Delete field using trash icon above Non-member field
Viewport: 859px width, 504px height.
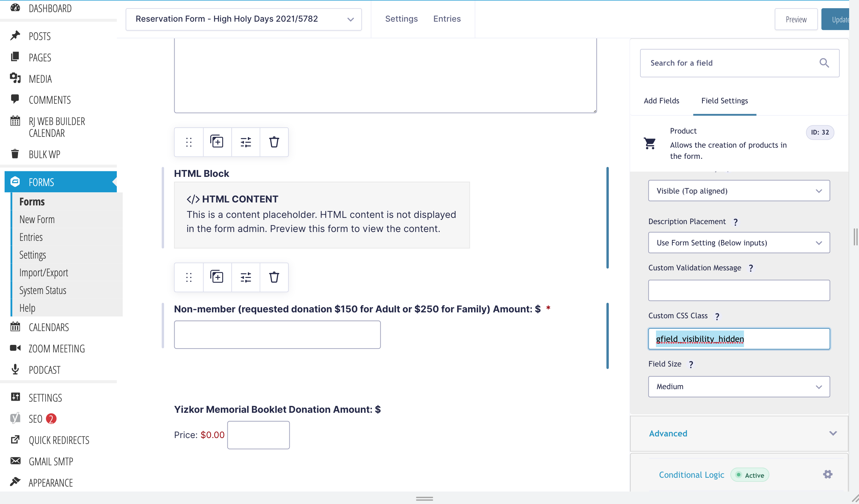[274, 277]
